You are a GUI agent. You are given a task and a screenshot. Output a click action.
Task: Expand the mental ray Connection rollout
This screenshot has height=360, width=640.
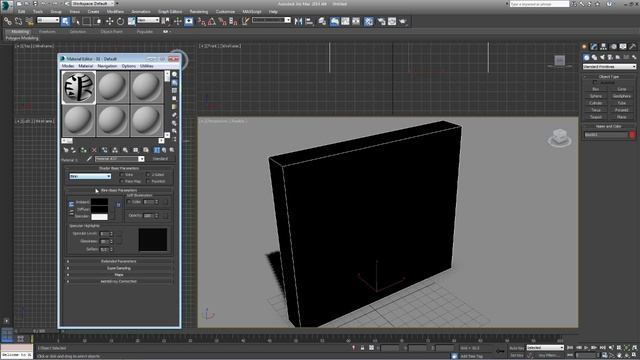[118, 281]
